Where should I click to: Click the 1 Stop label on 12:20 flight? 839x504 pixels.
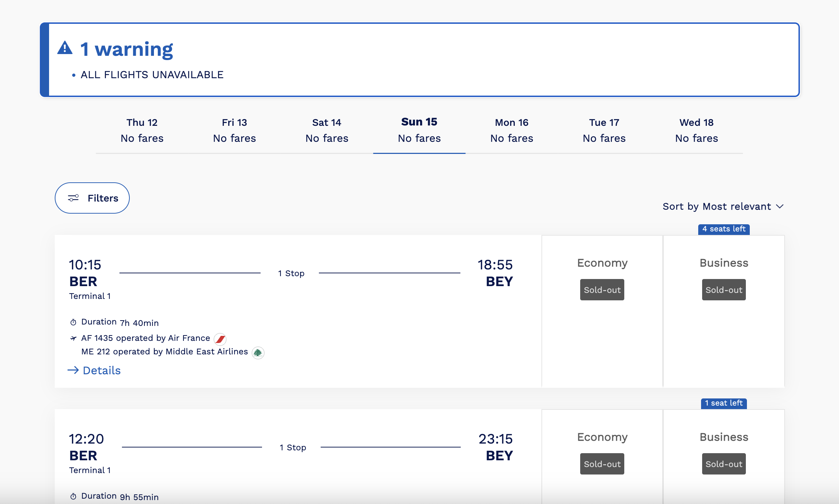[x=293, y=447]
